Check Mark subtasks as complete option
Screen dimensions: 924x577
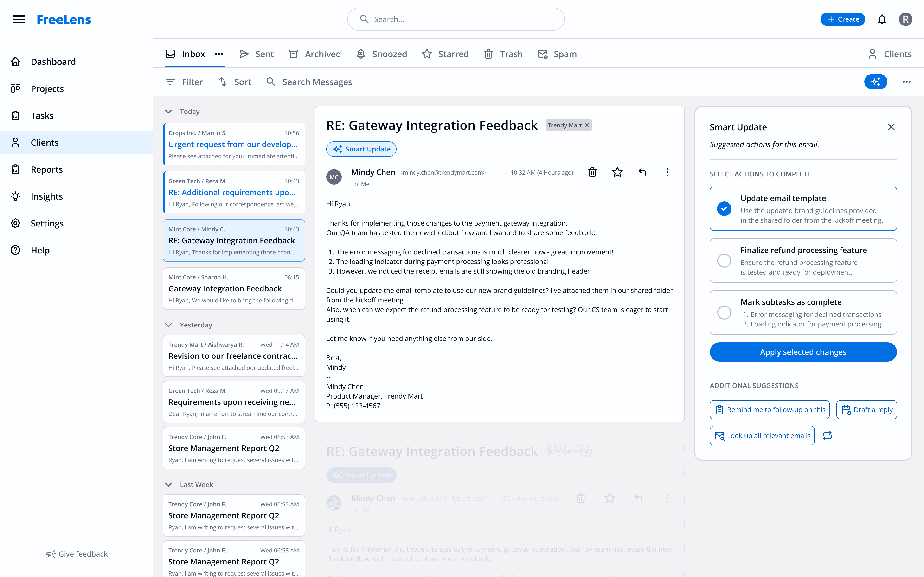coord(724,313)
